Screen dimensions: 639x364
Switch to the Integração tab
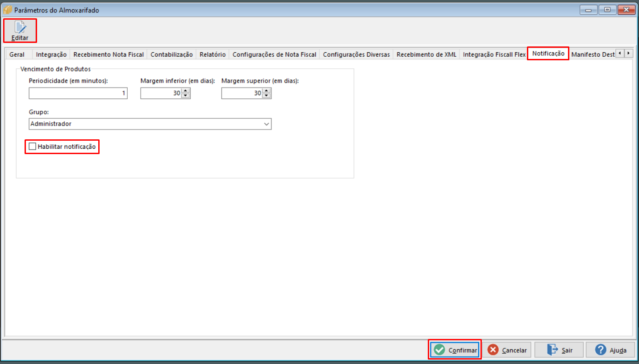pos(51,54)
